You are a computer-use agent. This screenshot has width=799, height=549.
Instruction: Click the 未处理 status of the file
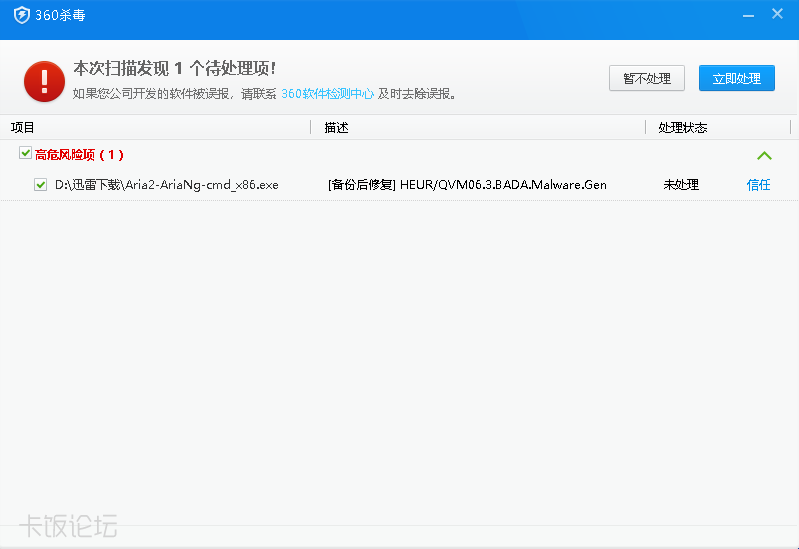(x=680, y=185)
